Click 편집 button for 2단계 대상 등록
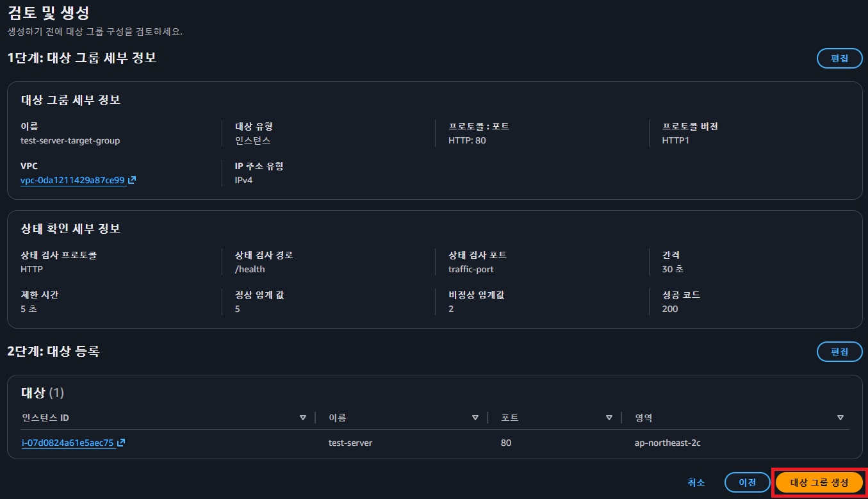This screenshot has height=499, width=868. coord(839,352)
